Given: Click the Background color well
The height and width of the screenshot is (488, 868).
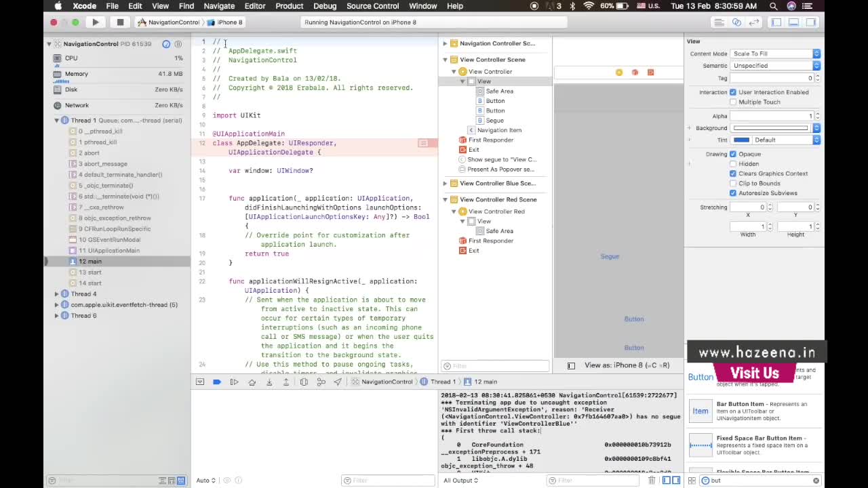Looking at the screenshot, I should (x=772, y=128).
